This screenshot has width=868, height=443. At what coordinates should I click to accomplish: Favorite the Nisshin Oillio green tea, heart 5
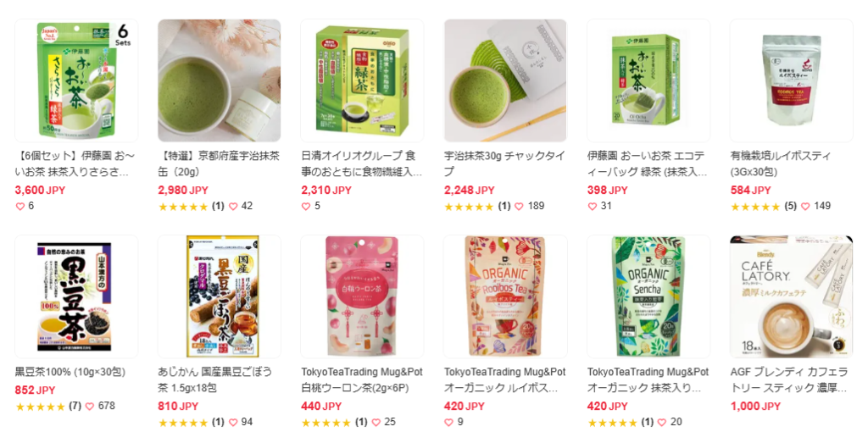(306, 207)
